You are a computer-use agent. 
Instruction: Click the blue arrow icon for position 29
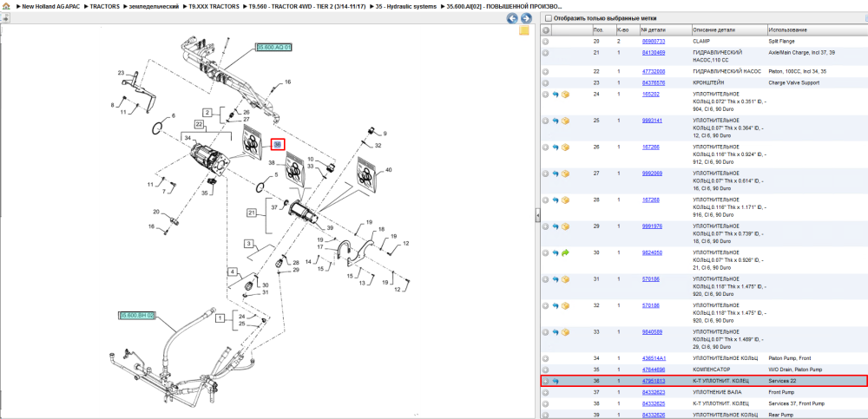coord(556,226)
